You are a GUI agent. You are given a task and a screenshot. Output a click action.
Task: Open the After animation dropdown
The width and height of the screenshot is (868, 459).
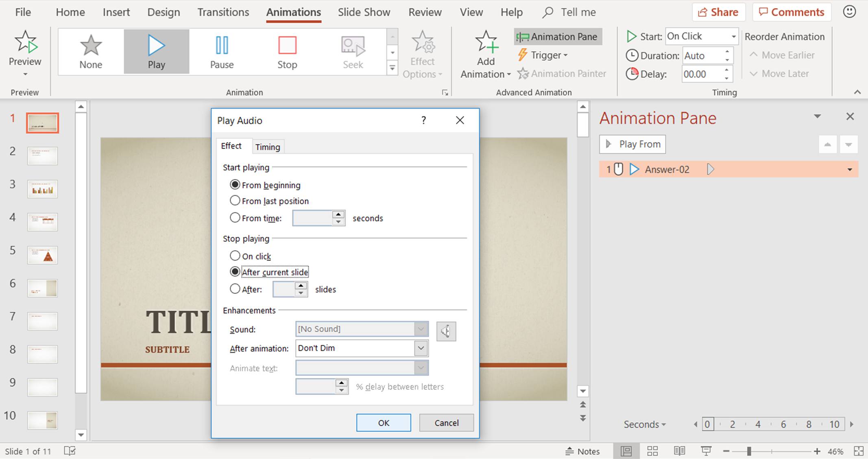[x=421, y=348]
